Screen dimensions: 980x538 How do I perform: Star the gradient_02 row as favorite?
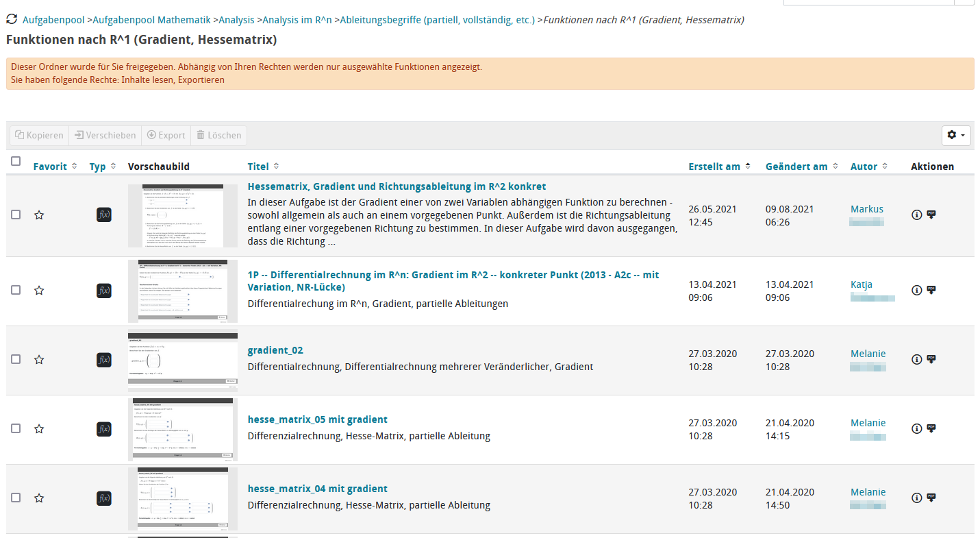(x=39, y=360)
